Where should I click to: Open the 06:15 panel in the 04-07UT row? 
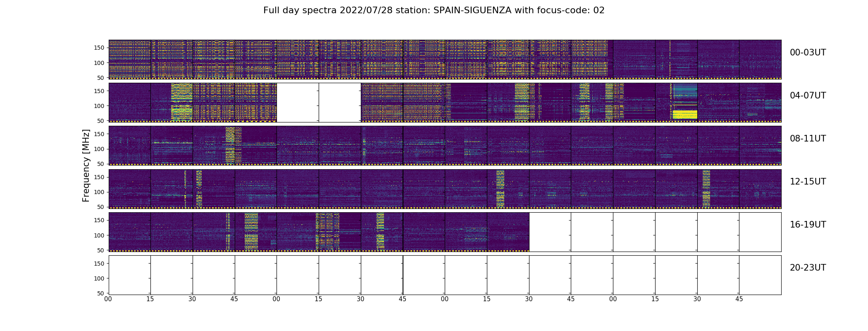[x=508, y=103]
